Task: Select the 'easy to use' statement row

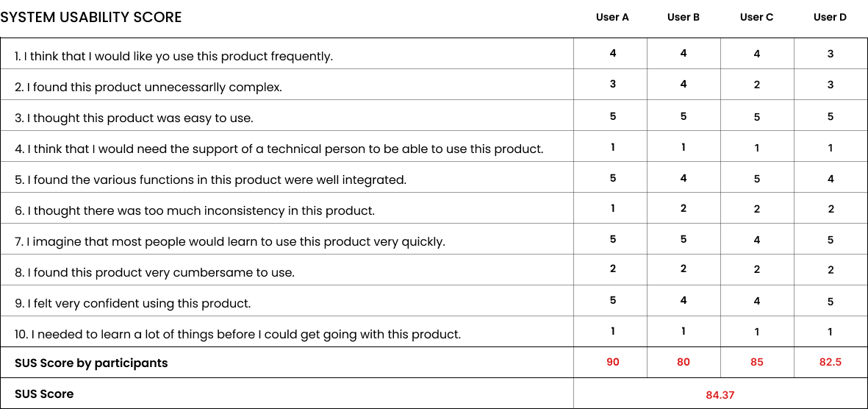Action: [x=134, y=118]
